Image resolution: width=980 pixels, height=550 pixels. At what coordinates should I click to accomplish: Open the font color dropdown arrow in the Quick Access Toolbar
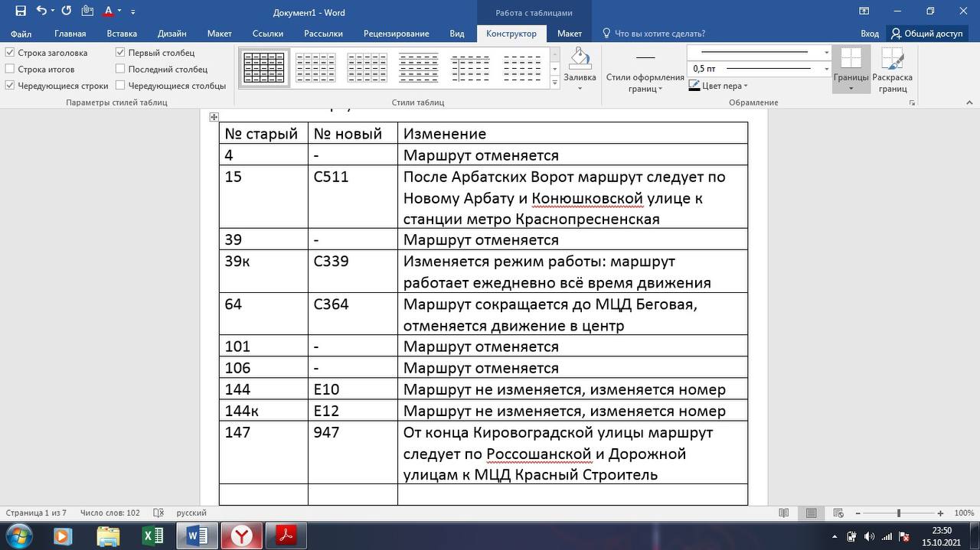tap(119, 12)
